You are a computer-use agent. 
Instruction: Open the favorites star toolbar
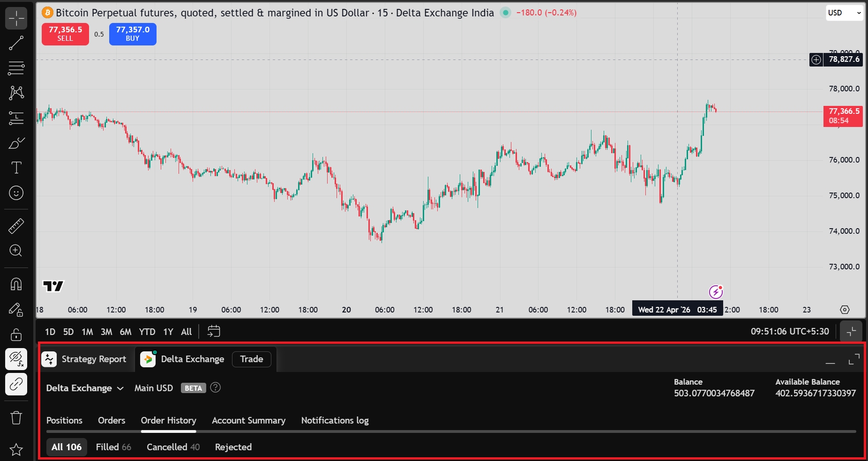16,450
